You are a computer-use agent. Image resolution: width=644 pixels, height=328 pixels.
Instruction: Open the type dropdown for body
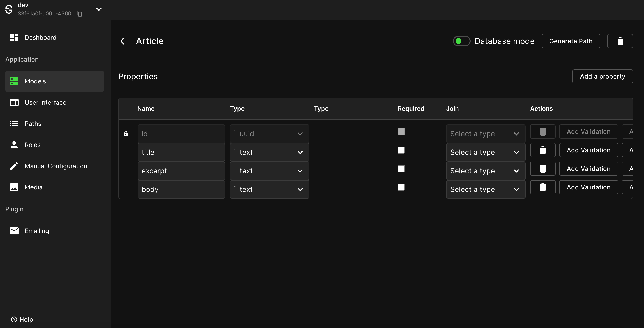pyautogui.click(x=269, y=189)
